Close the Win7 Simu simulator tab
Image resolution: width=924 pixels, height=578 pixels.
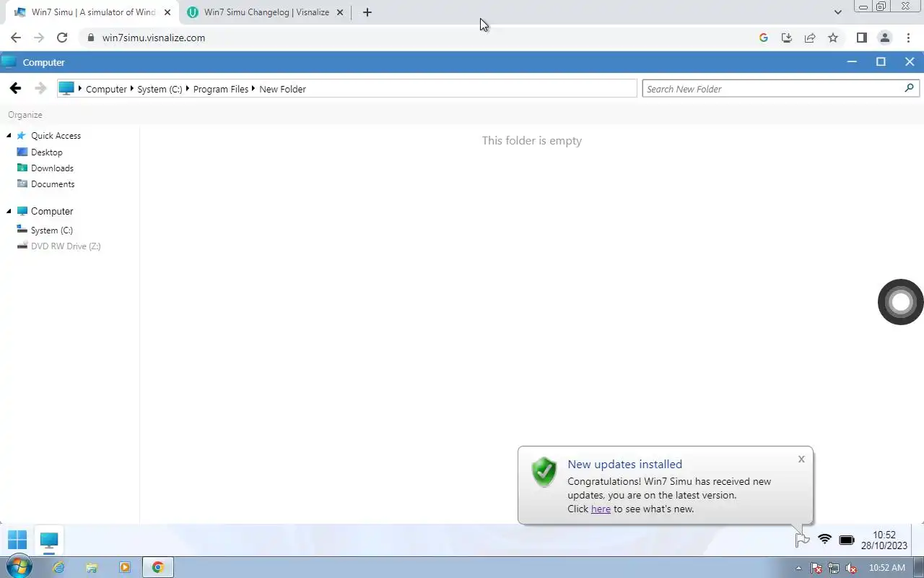pos(167,12)
